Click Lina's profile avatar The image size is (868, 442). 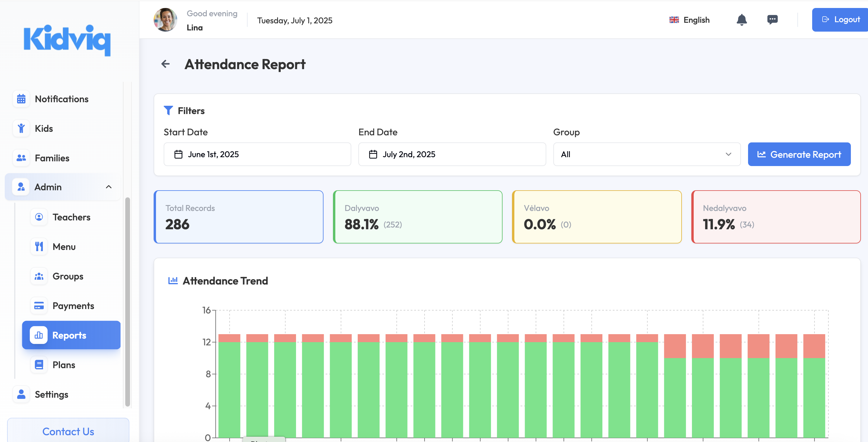(165, 20)
